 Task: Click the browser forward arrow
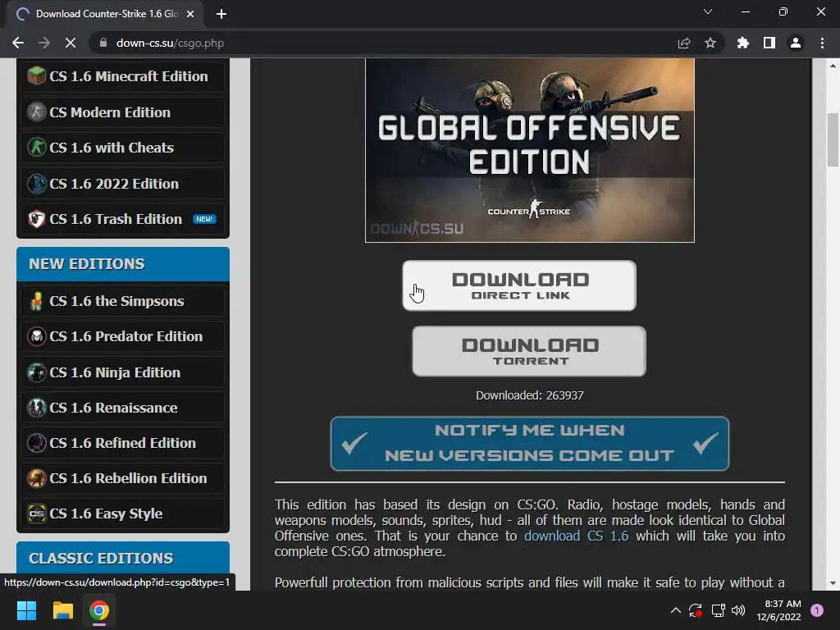(x=44, y=43)
